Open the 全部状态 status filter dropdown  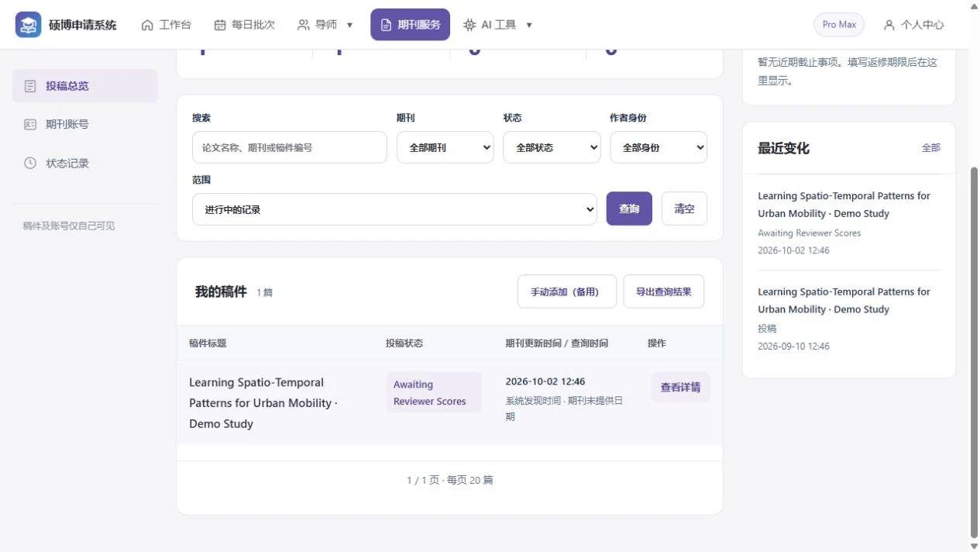point(552,147)
